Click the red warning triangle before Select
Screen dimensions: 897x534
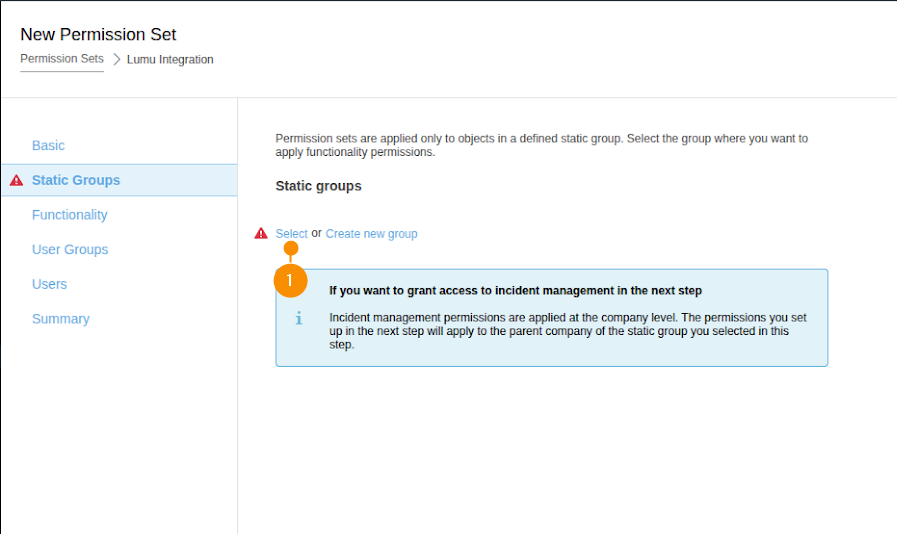(261, 233)
